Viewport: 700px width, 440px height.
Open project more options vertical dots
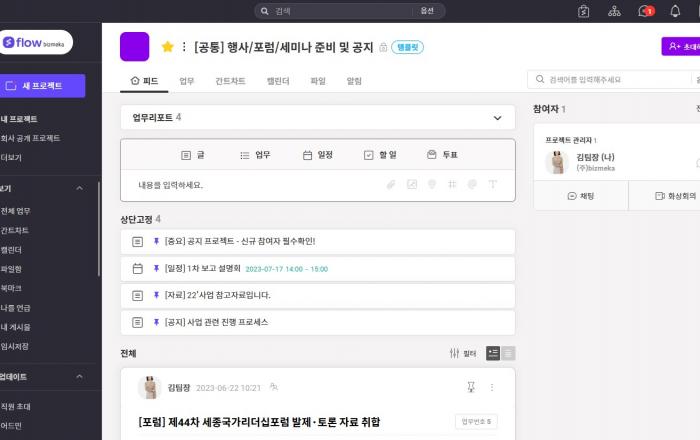pos(184,46)
